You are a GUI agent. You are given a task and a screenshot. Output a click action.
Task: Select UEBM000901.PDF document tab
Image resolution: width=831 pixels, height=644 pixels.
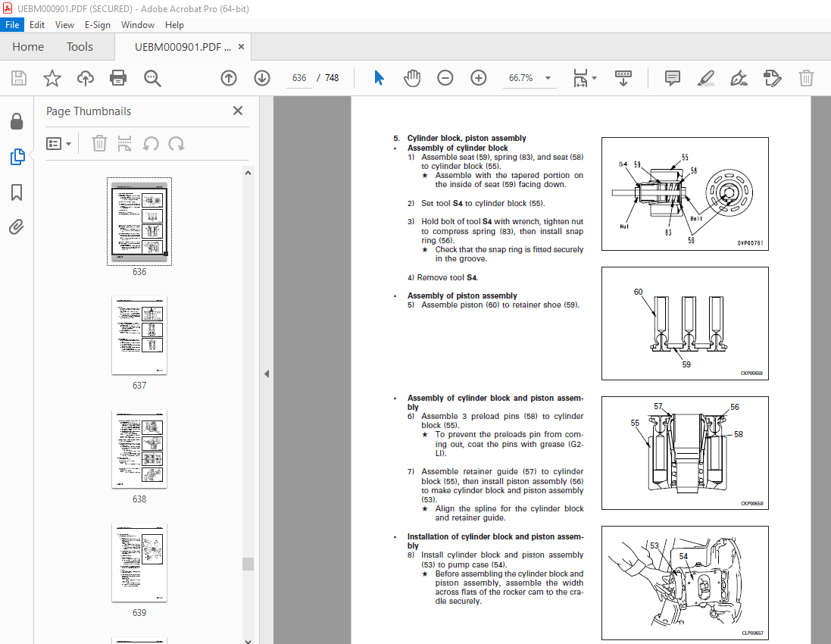tap(183, 47)
